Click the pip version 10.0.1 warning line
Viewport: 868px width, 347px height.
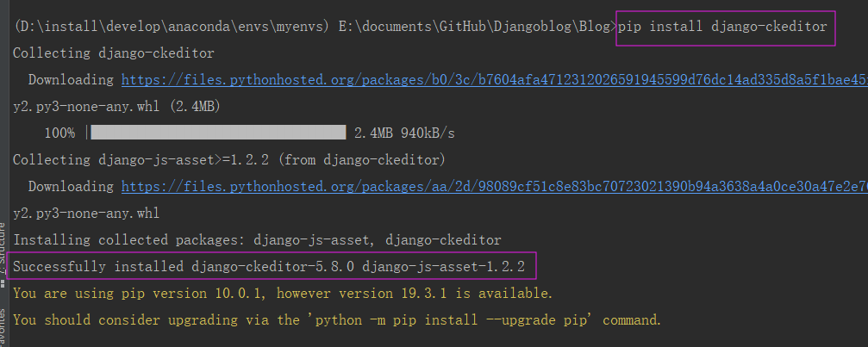(283, 293)
